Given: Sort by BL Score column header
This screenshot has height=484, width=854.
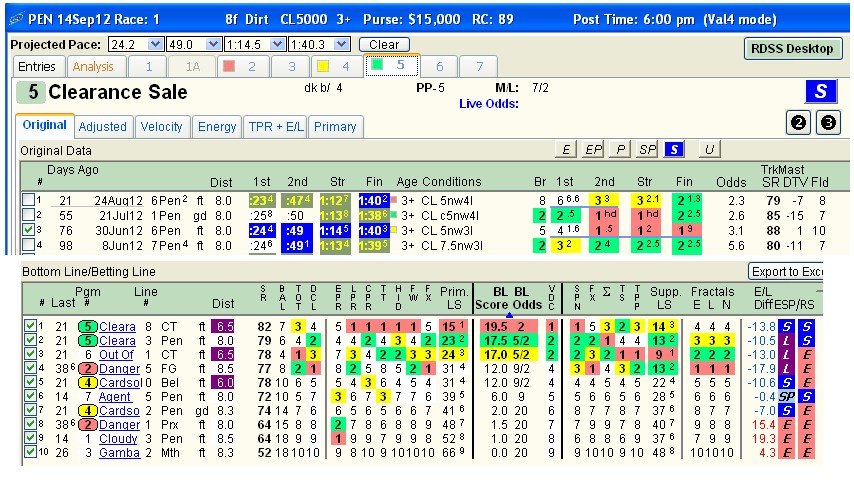Looking at the screenshot, I should pyautogui.click(x=491, y=298).
